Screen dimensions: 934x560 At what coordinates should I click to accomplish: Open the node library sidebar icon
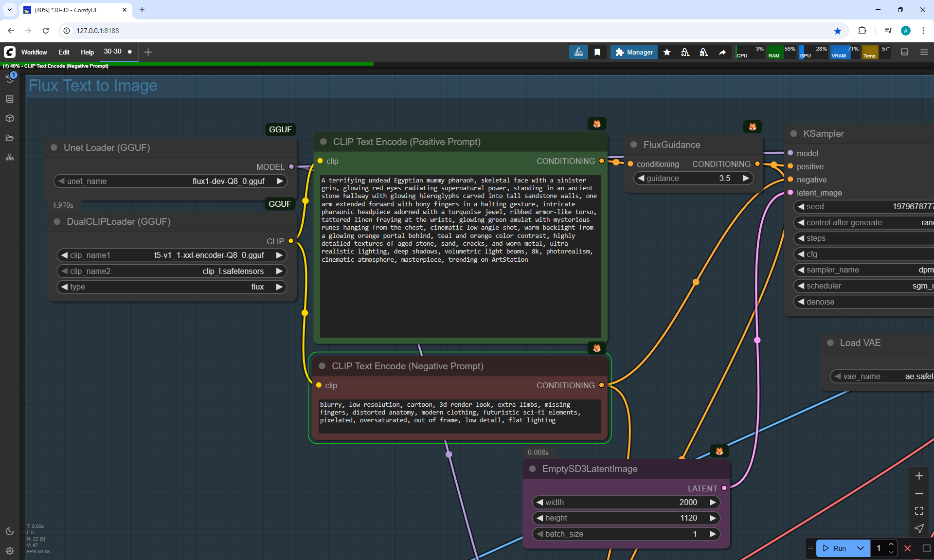10,99
